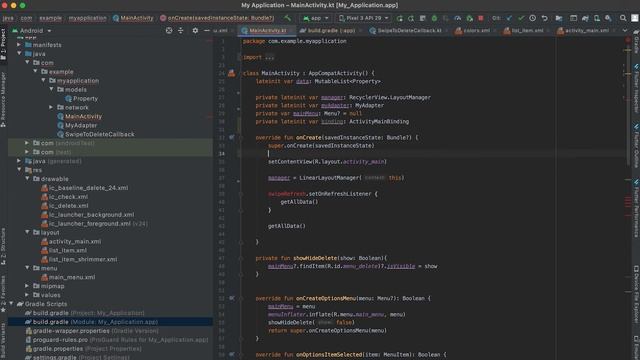Expand the network folder arrow
Screen dimensions: 640x360
click(51, 107)
